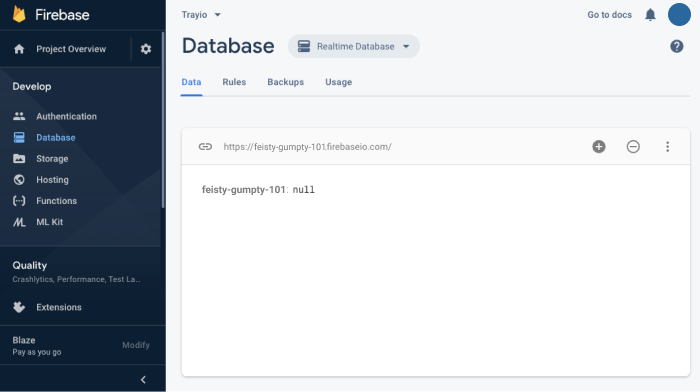Go to Hosting section
This screenshot has height=392, width=700.
52,179
